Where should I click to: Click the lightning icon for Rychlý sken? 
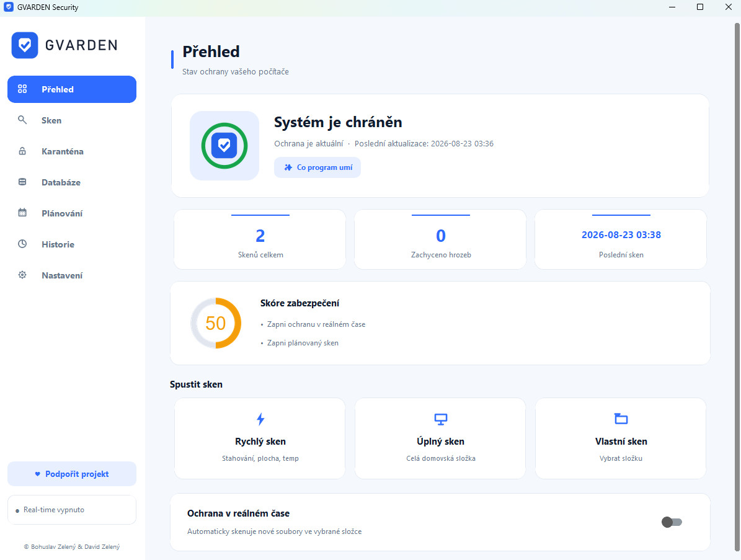(260, 419)
